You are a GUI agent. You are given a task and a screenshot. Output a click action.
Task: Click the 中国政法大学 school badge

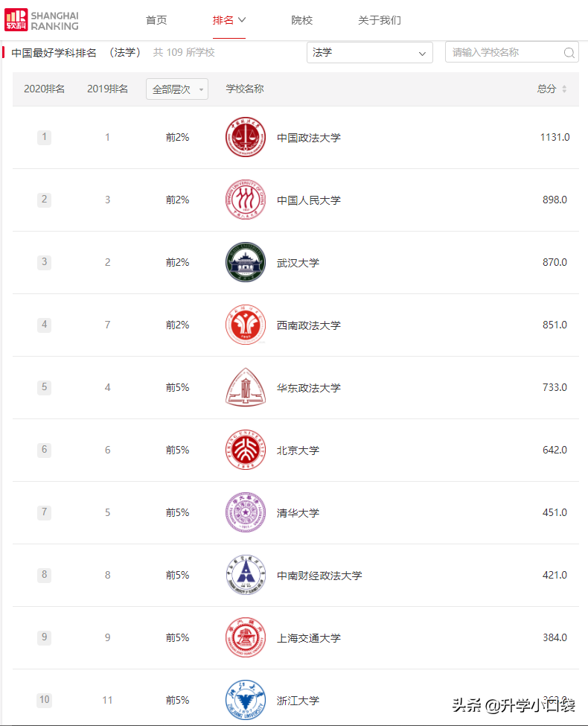coord(246,137)
